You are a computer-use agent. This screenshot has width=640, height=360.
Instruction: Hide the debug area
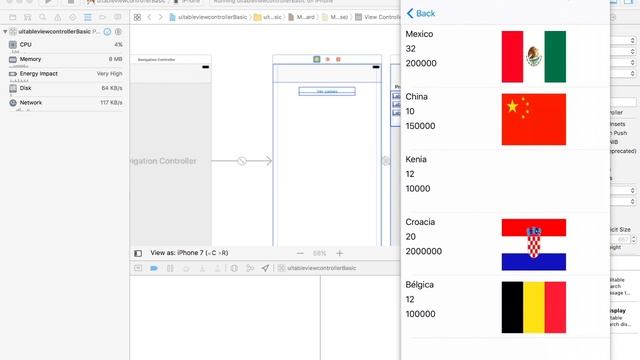[x=138, y=268]
